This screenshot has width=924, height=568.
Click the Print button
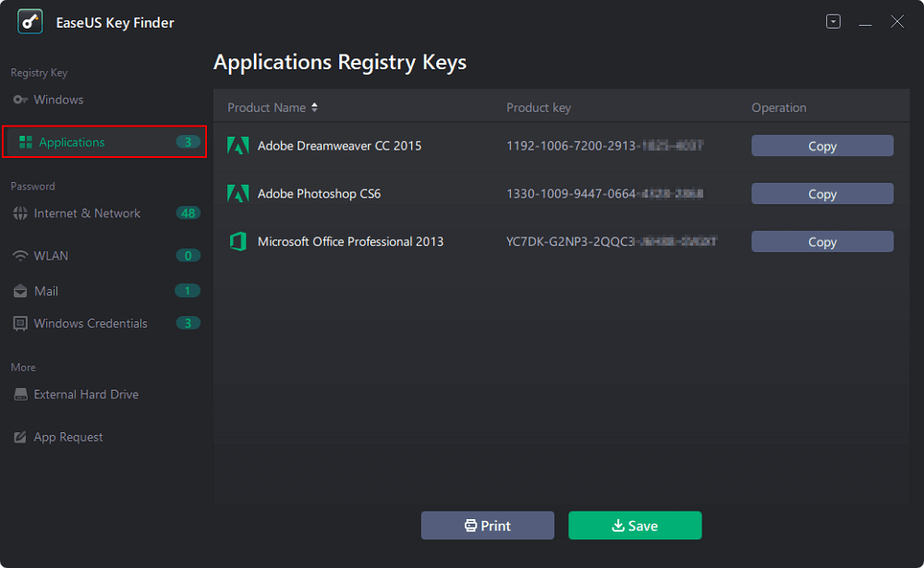(487, 526)
